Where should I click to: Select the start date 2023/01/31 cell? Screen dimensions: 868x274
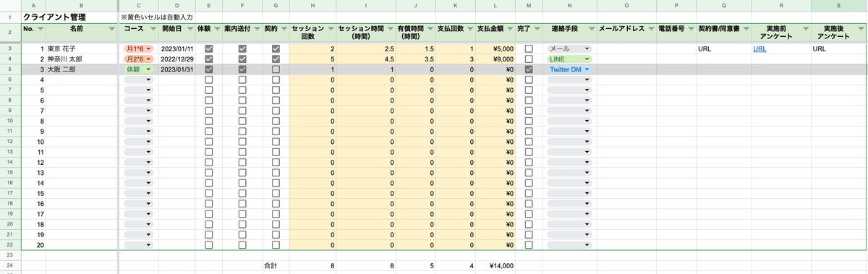(176, 69)
